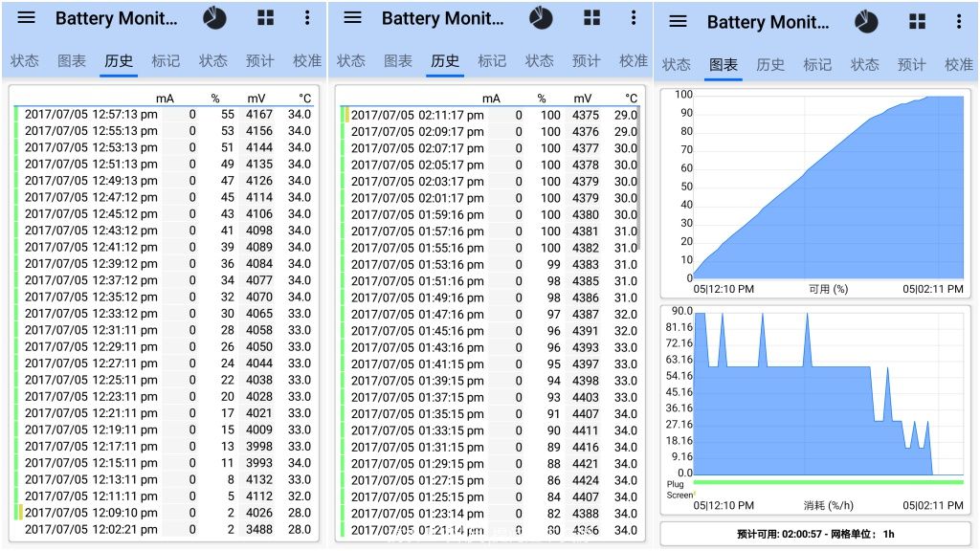Select active 图表 tab on chart screen
This screenshot has width=980, height=551.
click(x=724, y=64)
